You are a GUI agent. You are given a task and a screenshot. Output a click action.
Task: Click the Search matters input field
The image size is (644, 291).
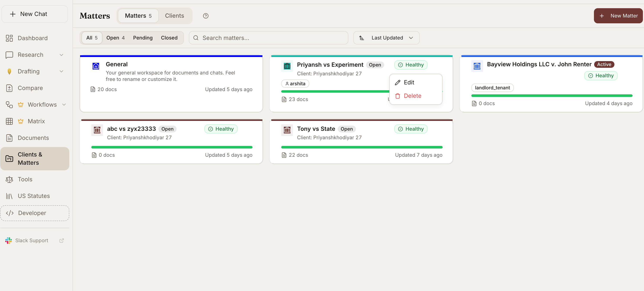click(268, 38)
